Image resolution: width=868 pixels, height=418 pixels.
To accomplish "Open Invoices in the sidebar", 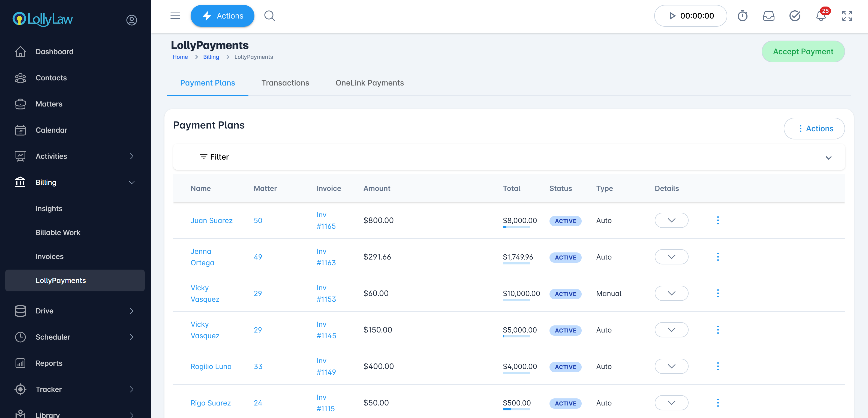I will pos(50,257).
